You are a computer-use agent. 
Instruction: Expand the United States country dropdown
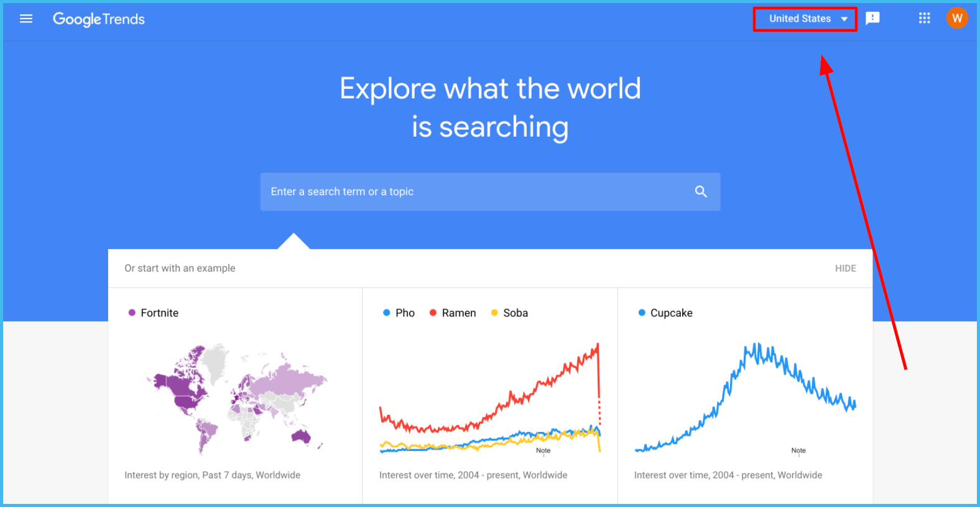[x=805, y=19]
